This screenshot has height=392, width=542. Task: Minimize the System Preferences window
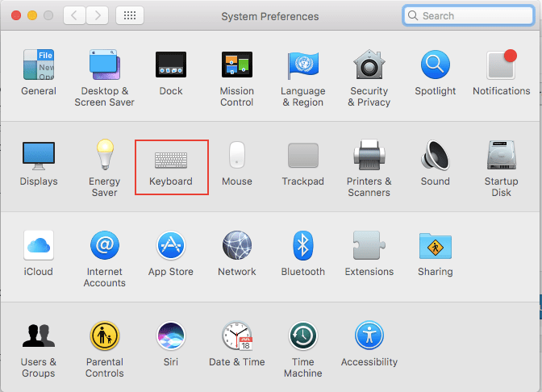pyautogui.click(x=32, y=15)
